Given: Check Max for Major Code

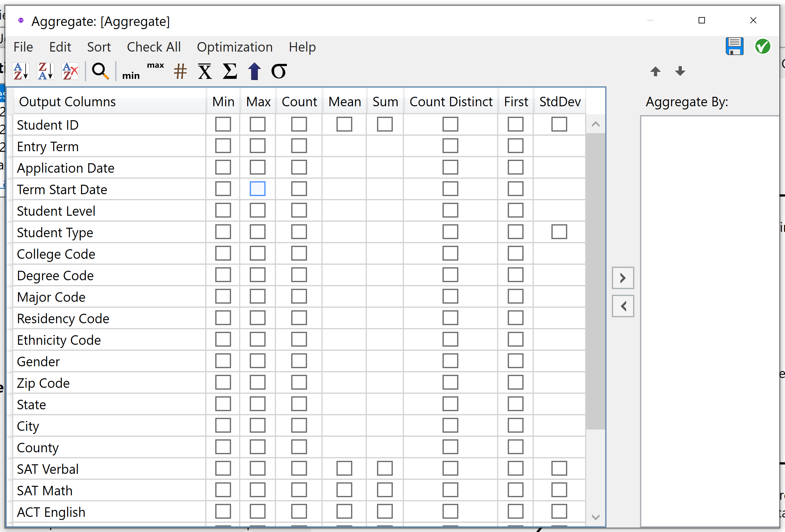Looking at the screenshot, I should tap(257, 296).
